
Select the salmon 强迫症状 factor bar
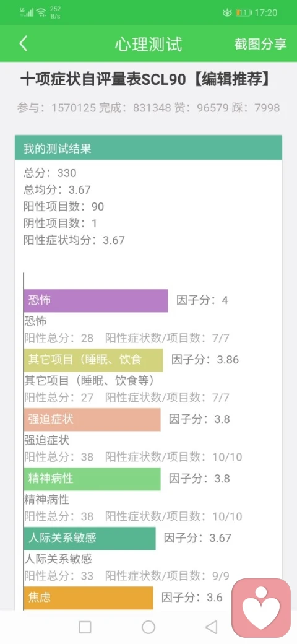[x=92, y=419]
